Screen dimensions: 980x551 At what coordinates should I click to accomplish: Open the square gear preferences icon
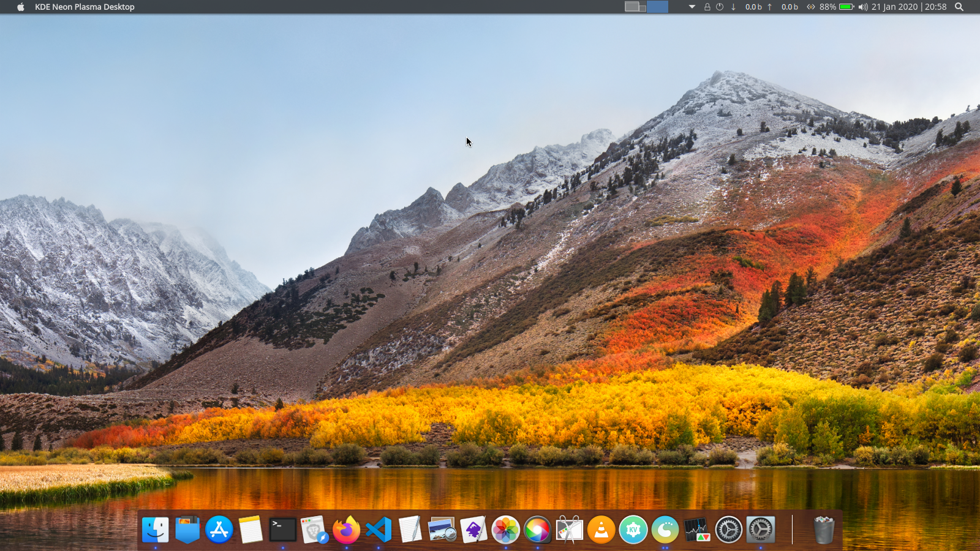click(761, 530)
